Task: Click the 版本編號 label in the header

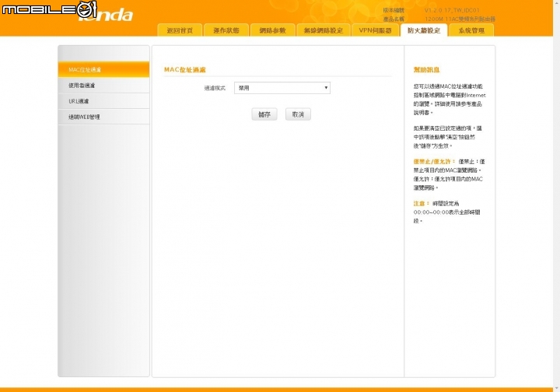Action: pyautogui.click(x=394, y=10)
